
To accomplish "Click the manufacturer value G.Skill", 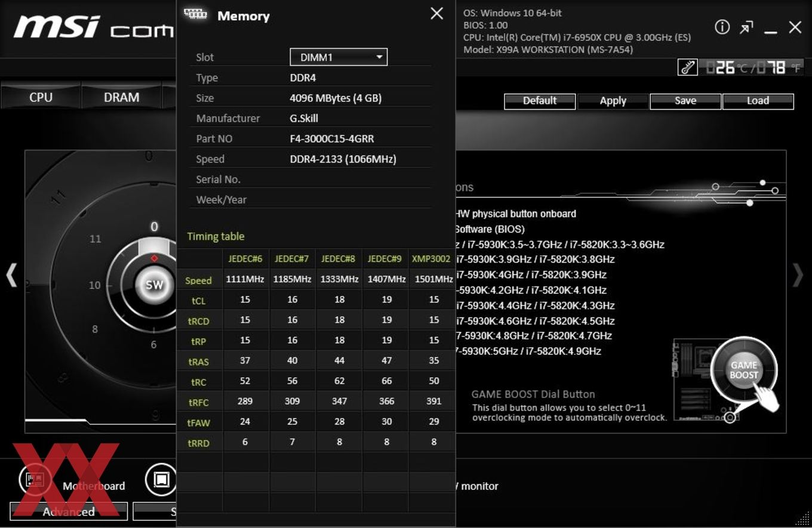I will (304, 118).
